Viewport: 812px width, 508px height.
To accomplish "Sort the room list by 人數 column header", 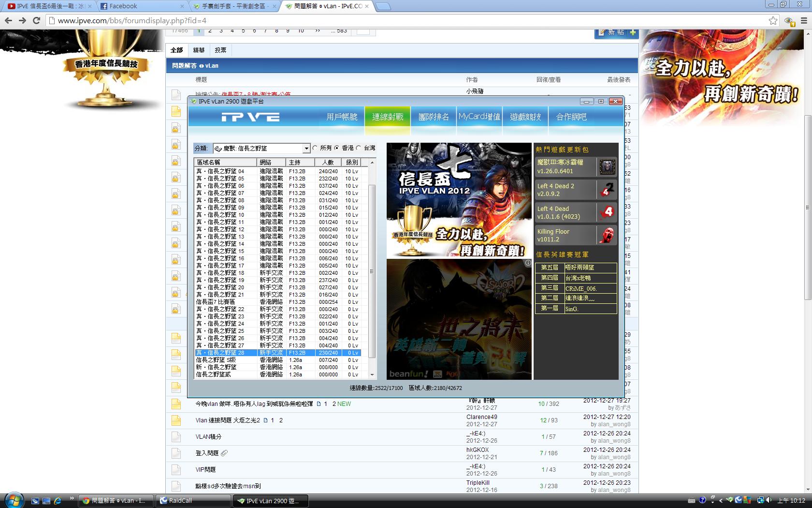I will click(x=328, y=162).
